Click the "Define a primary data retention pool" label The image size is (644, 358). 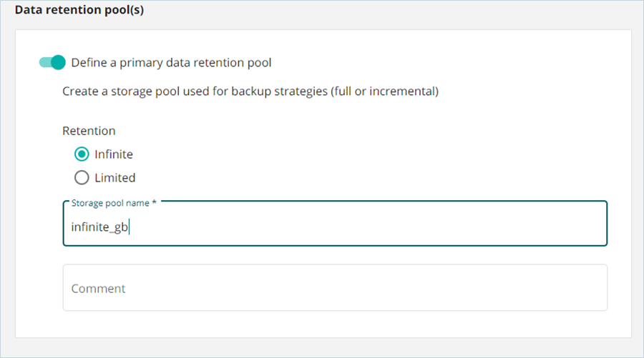[x=171, y=62]
